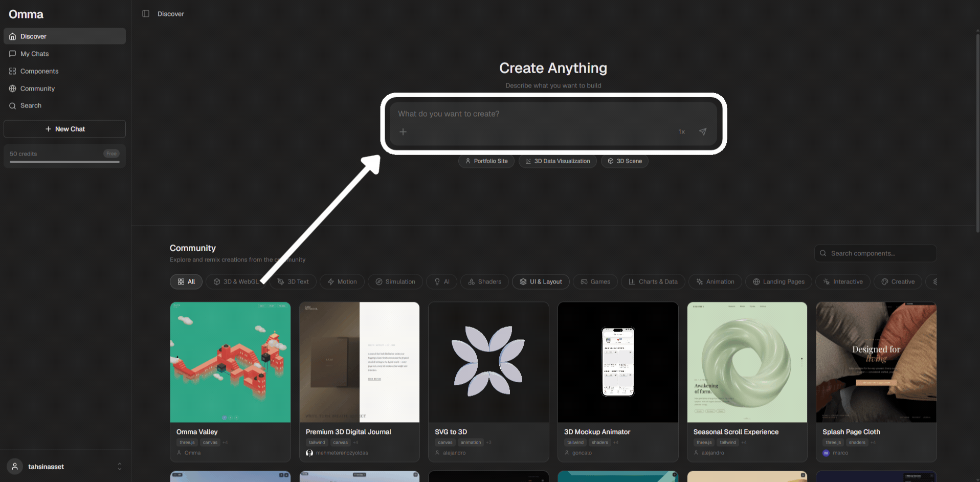Click the user avatar icon for tahsinasset
This screenshot has height=482, width=980.
[15, 467]
